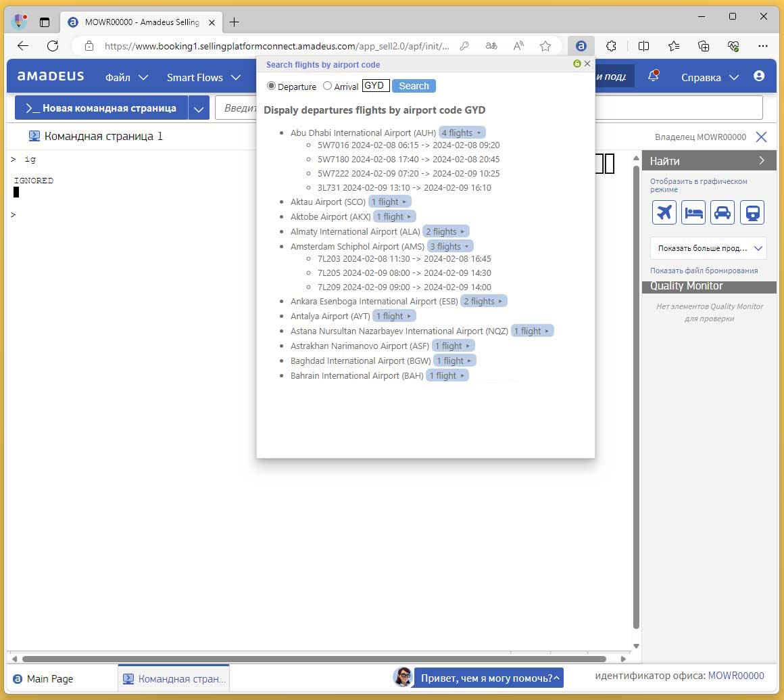Open the Browser essentials heart icon
This screenshot has width=784, height=700.
tap(733, 46)
